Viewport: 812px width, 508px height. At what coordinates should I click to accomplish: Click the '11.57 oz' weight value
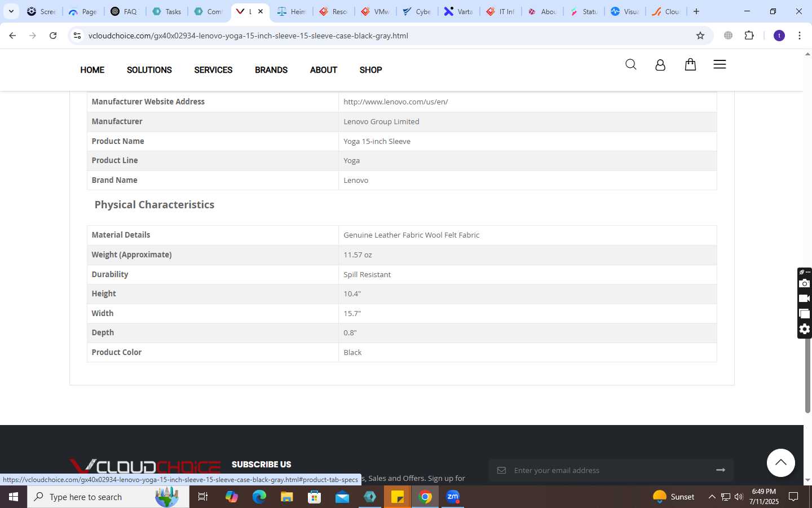[358, 255]
